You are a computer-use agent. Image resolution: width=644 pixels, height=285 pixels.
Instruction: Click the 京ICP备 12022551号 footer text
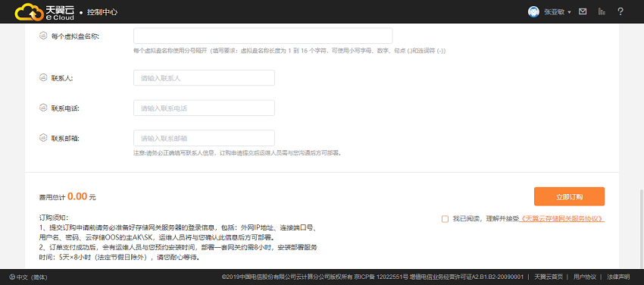[381, 277]
